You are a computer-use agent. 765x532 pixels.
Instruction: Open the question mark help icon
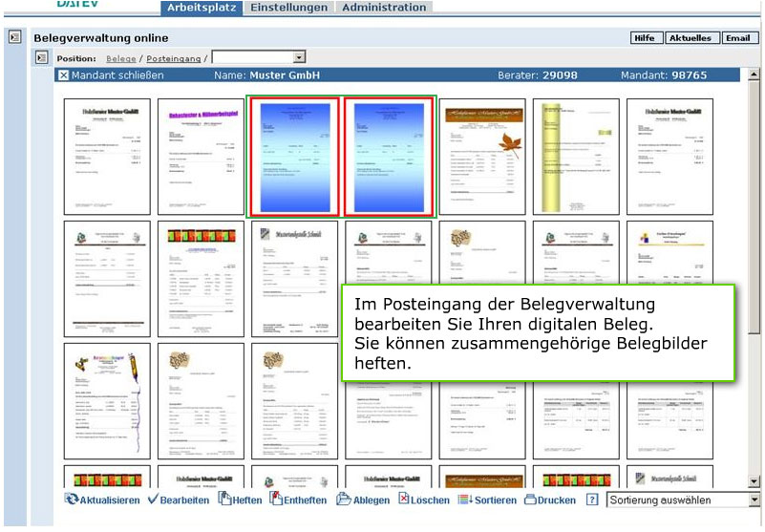[592, 500]
